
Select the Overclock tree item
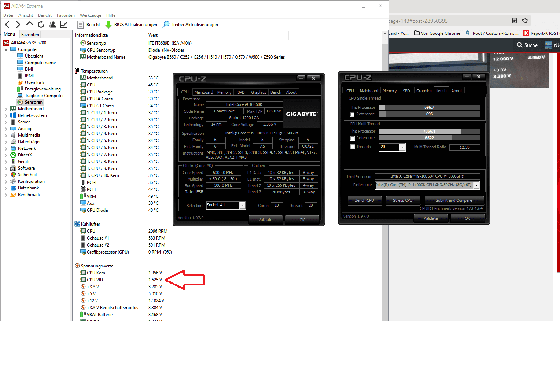[34, 82]
